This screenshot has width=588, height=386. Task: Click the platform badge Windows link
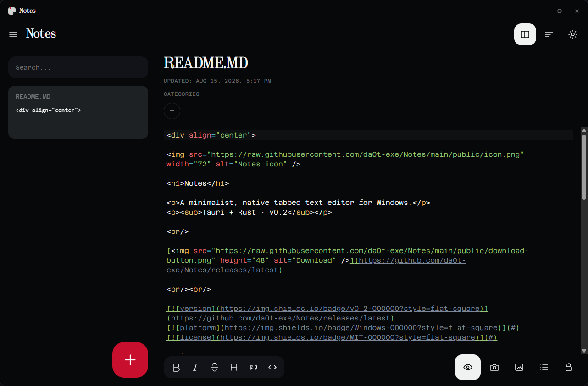(361, 328)
